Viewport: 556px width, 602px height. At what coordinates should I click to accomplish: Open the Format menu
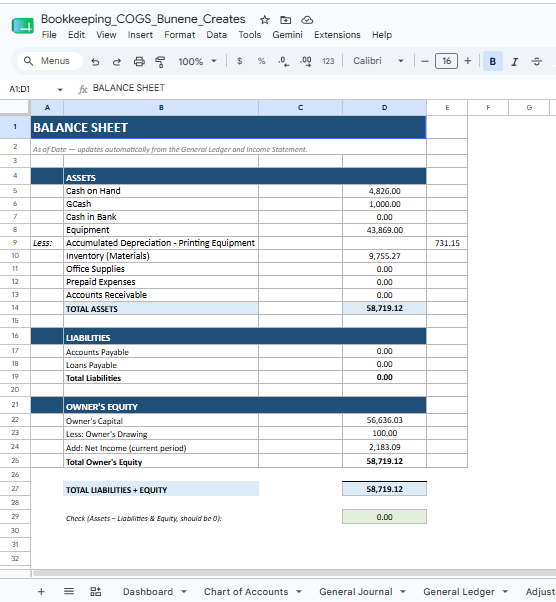180,35
